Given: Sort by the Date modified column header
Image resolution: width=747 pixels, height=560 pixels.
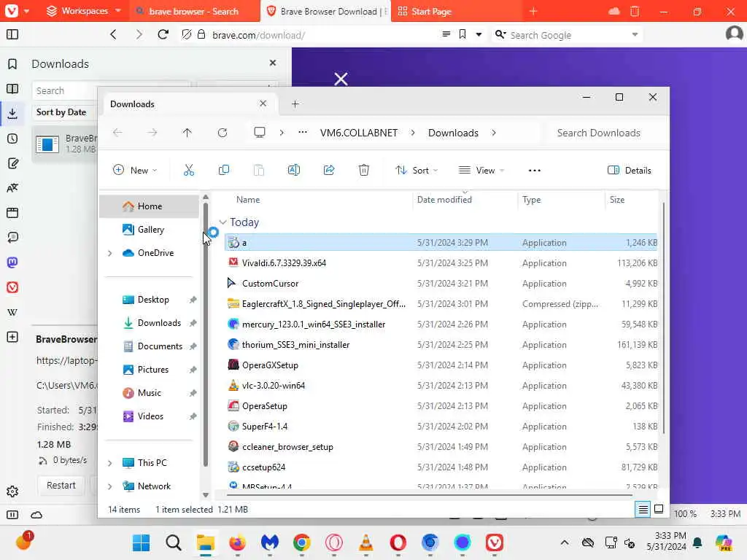Looking at the screenshot, I should coord(444,200).
